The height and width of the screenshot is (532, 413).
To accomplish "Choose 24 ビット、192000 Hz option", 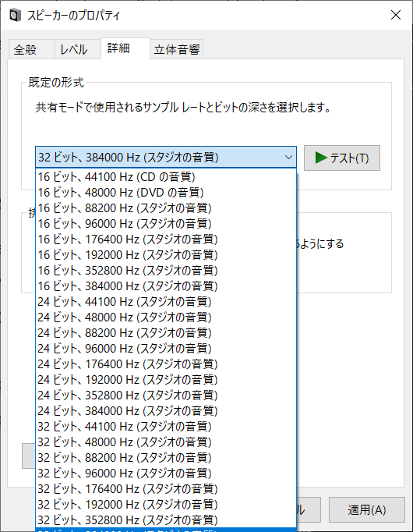I will [166, 380].
